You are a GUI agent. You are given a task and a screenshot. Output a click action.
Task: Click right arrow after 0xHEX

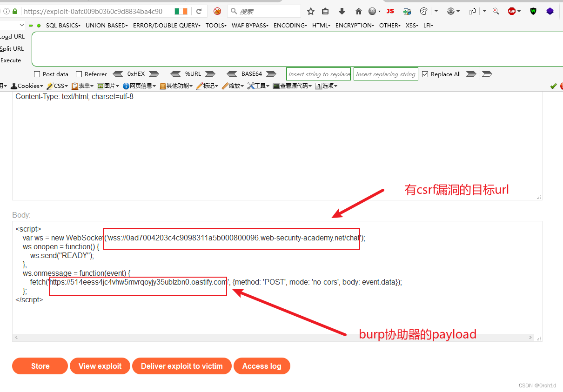click(154, 74)
